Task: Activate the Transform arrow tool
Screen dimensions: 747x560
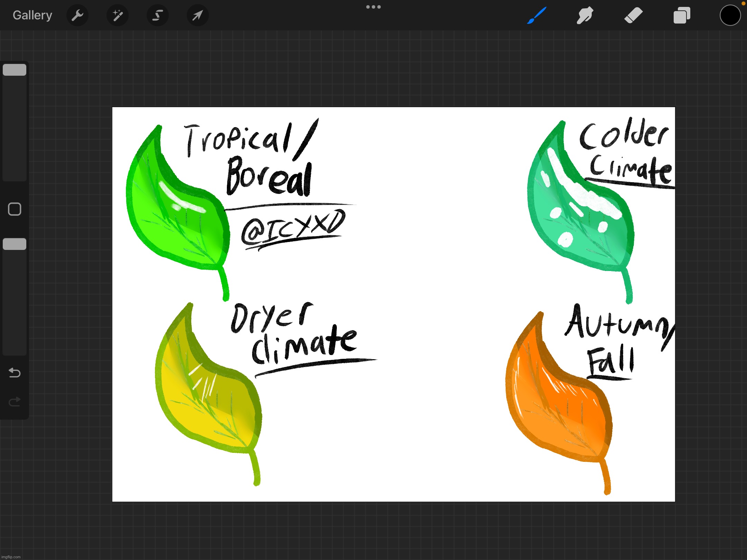Action: tap(198, 15)
